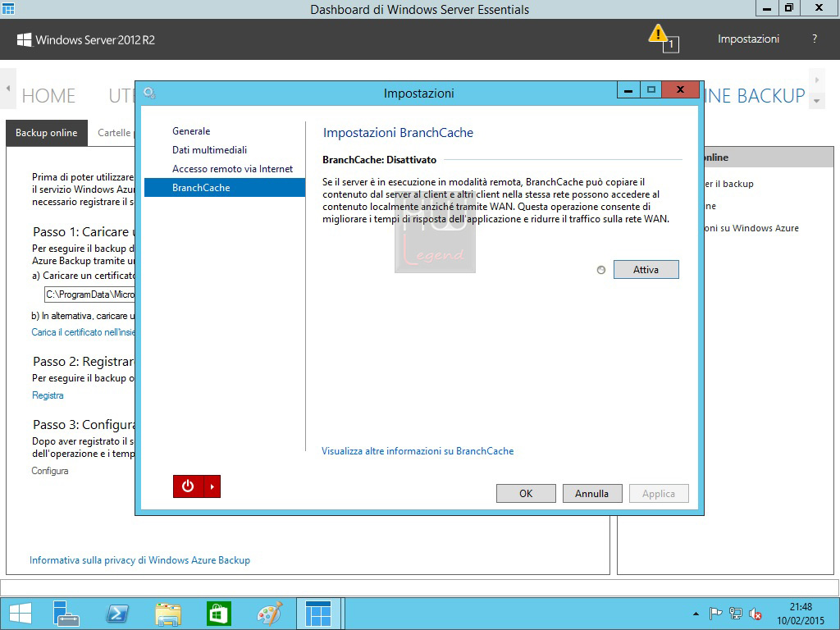
Task: Maximize the Impostazioni dialog
Action: point(651,90)
